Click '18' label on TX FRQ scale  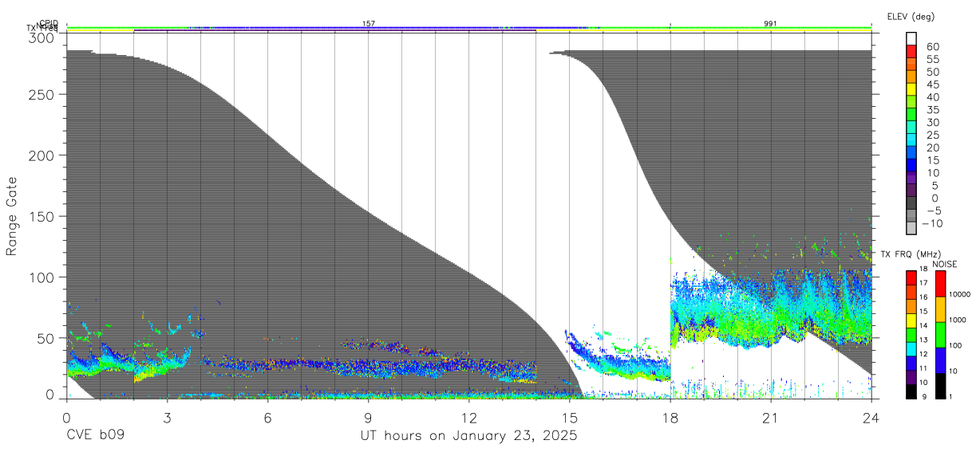tap(923, 269)
